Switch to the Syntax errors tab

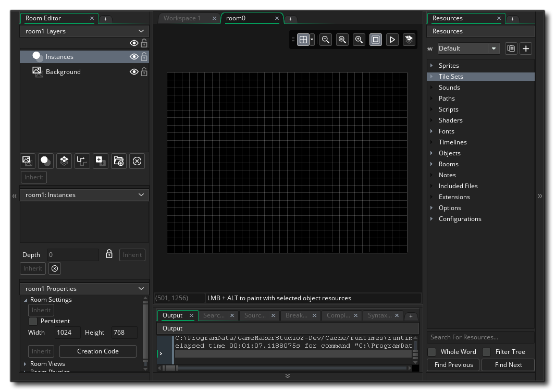379,315
